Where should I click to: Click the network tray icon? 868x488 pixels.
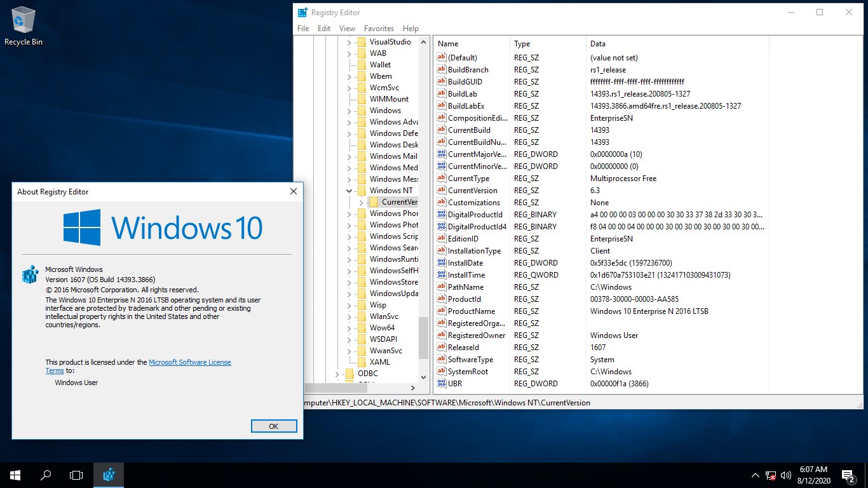click(x=770, y=475)
